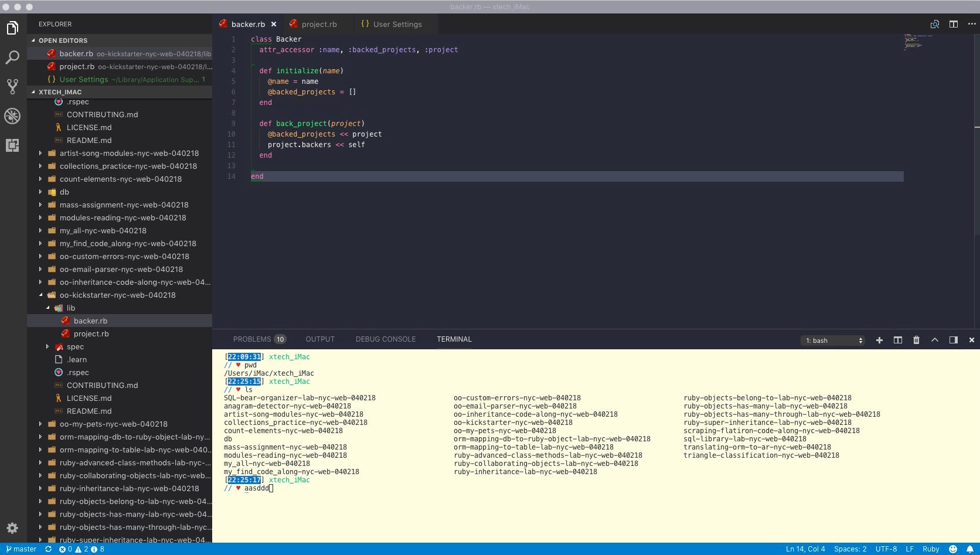The width and height of the screenshot is (980, 555).
Task: Open the Source Control view
Action: tap(12, 86)
